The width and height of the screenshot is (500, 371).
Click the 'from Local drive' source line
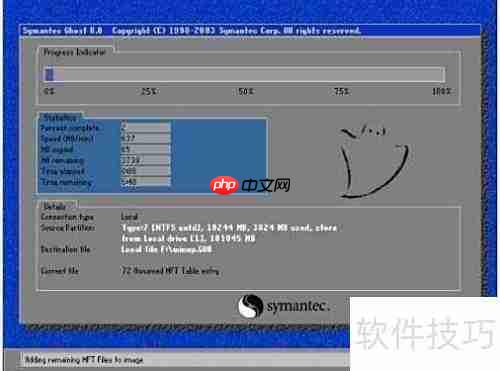click(x=188, y=238)
